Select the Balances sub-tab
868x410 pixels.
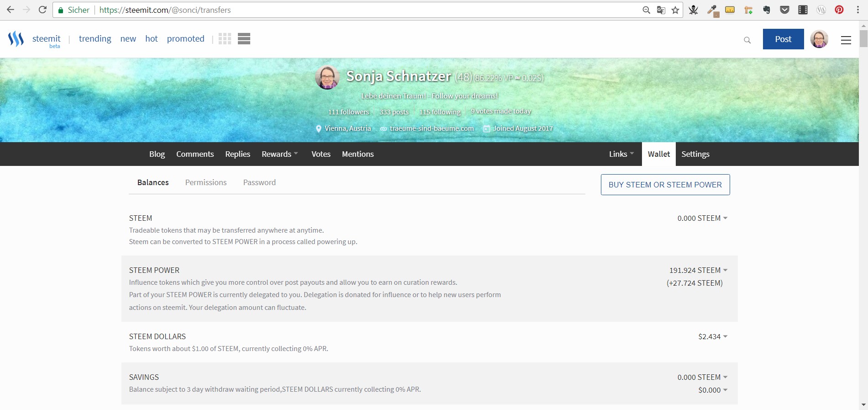(x=153, y=182)
